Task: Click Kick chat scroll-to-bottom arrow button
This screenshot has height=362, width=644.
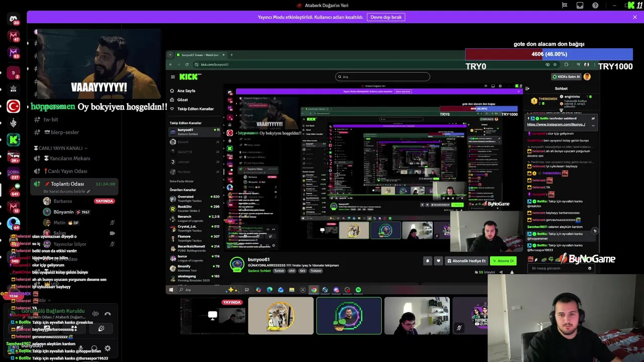Action: point(595,231)
